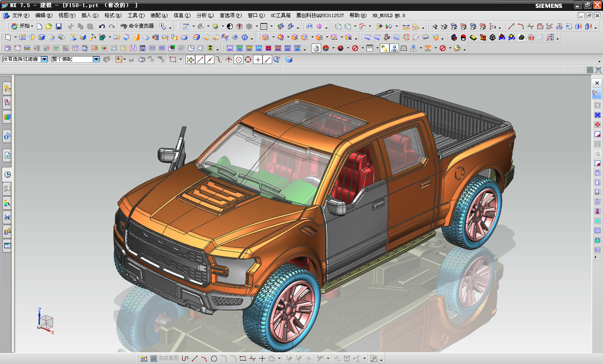The width and height of the screenshot is (603, 364).
Task: Toggle the snap to midpoint option
Action: [209, 59]
